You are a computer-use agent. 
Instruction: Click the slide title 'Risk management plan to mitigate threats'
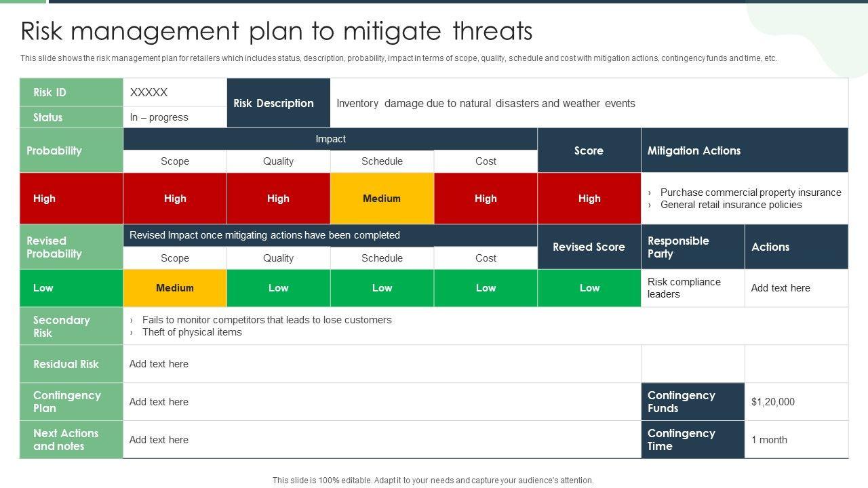tap(277, 31)
